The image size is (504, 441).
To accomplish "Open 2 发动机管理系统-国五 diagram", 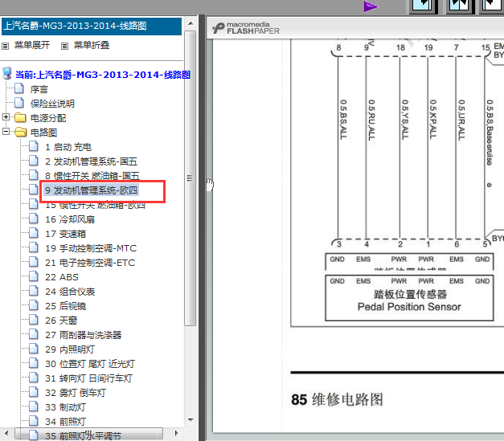I will (92, 161).
